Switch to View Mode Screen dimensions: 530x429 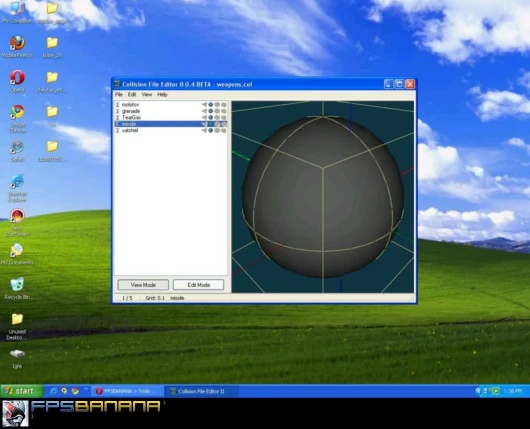[x=143, y=285]
